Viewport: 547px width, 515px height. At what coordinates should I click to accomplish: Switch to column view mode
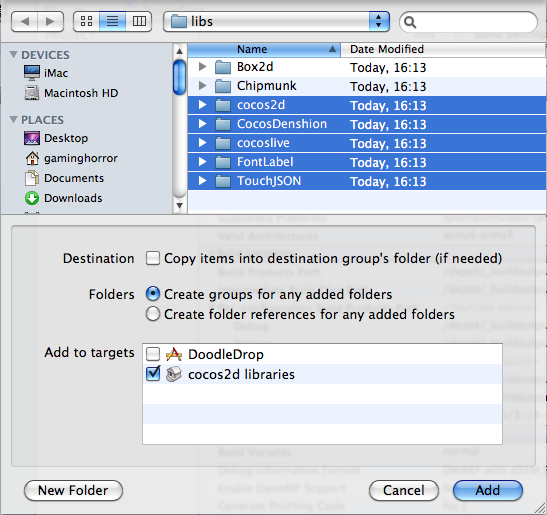tap(139, 22)
